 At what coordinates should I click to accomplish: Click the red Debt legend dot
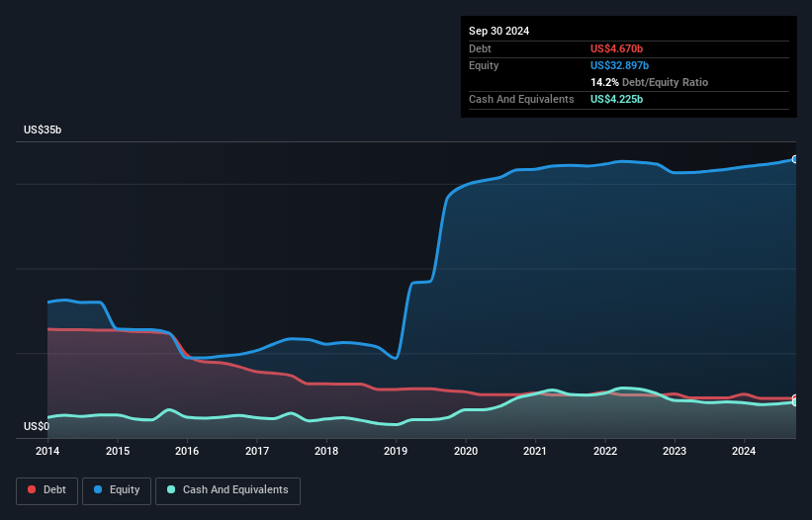pos(32,489)
